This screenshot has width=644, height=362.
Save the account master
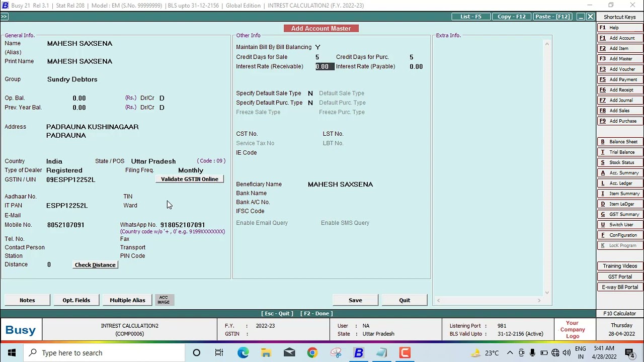[x=355, y=300]
